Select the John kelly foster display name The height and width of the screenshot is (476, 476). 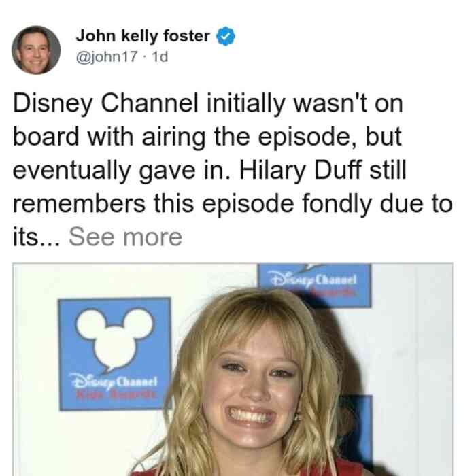pyautogui.click(x=143, y=36)
